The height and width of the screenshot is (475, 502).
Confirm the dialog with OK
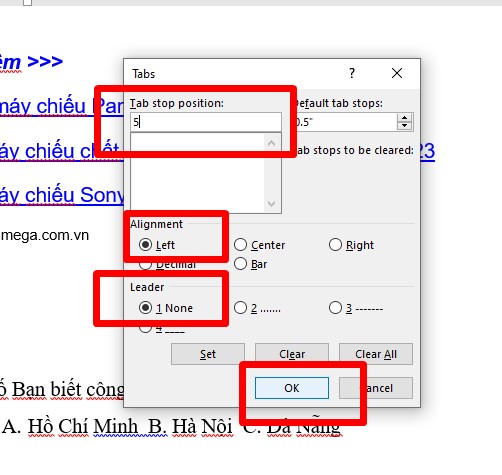pos(292,388)
